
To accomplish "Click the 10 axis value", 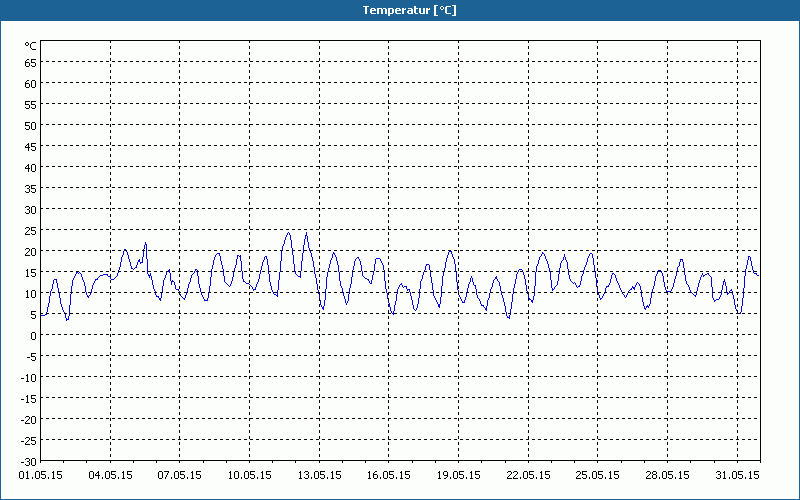I will coord(31,294).
